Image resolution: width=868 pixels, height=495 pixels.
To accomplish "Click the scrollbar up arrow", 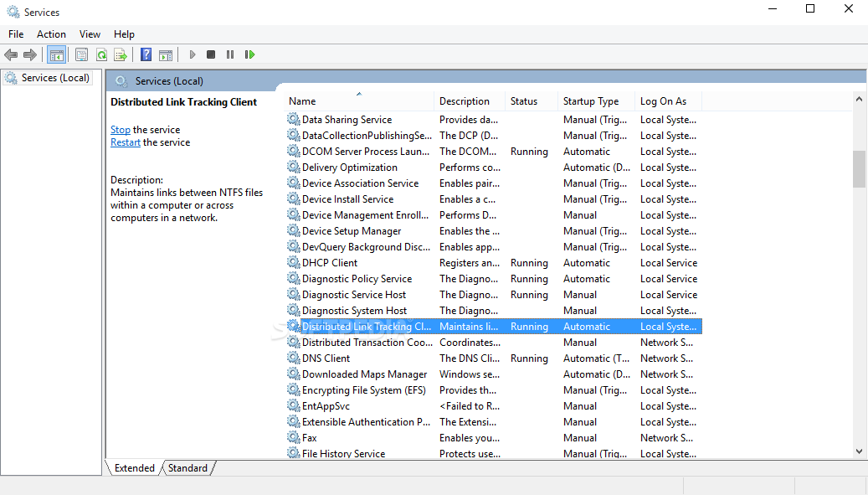I will click(x=859, y=99).
